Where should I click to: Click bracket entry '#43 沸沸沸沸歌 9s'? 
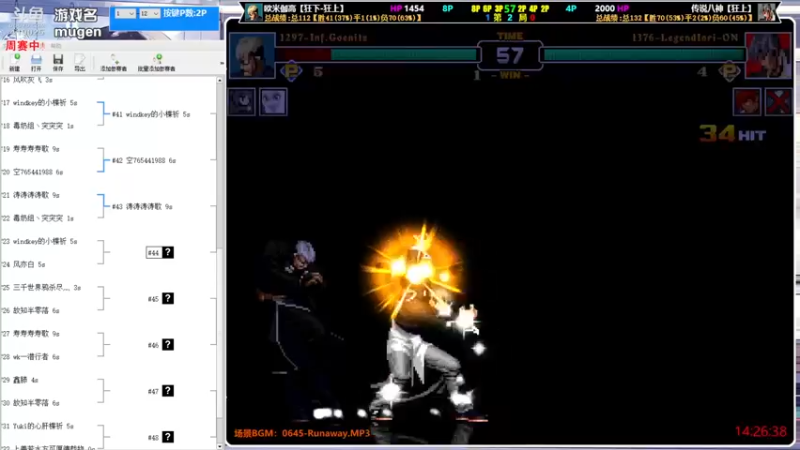[x=142, y=207]
